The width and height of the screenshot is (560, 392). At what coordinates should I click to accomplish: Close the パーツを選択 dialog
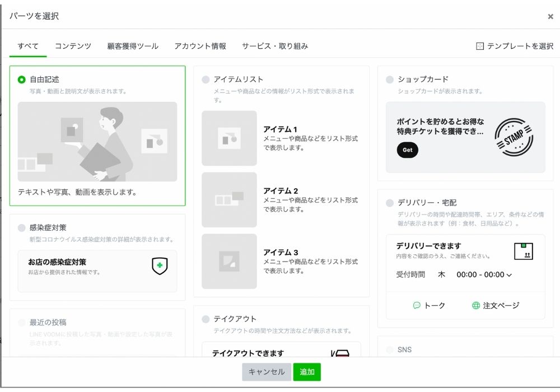click(550, 17)
